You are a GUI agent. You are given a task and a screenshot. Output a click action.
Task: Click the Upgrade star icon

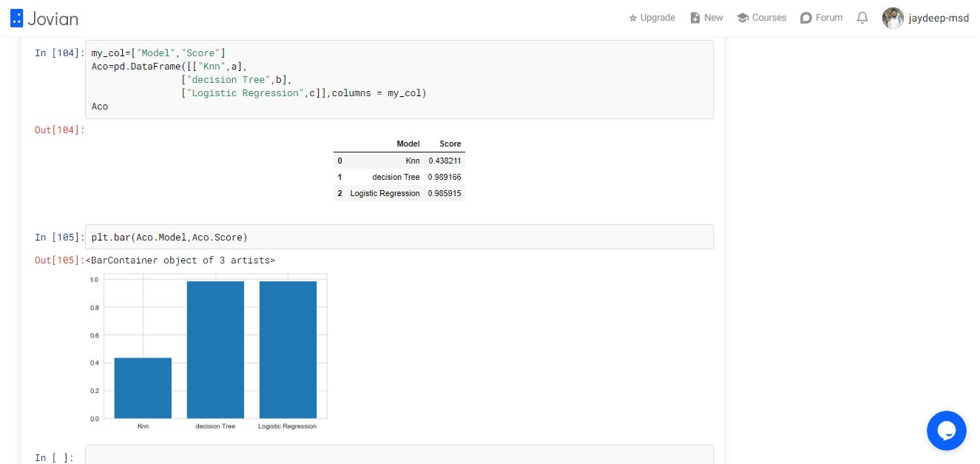pyautogui.click(x=633, y=18)
